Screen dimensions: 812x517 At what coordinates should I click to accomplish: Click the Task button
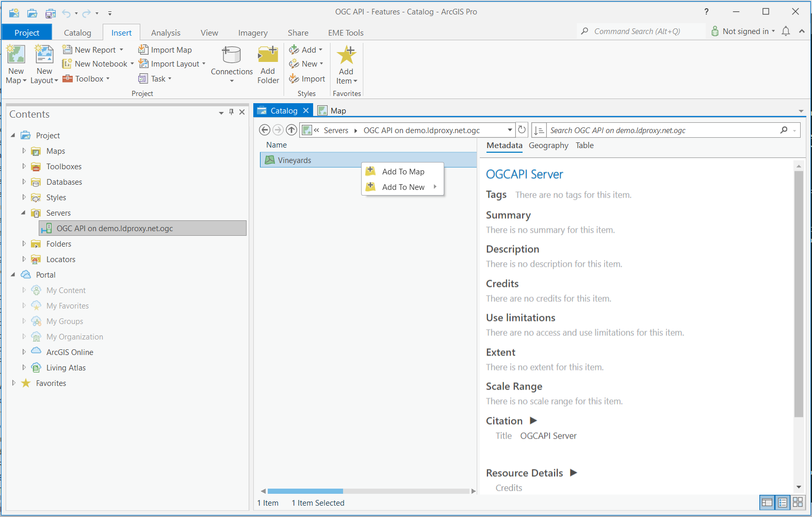point(155,78)
